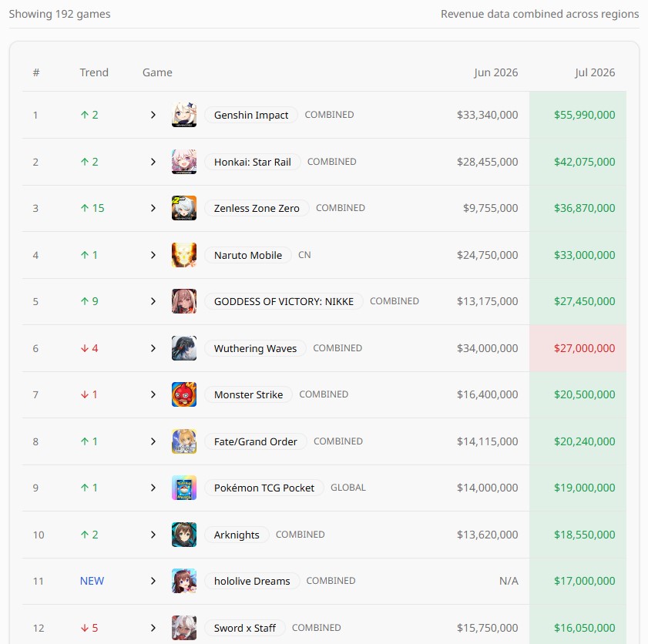
Task: Click Zenless Zone Zero's $9,755,000 June revenue
Action: [491, 208]
